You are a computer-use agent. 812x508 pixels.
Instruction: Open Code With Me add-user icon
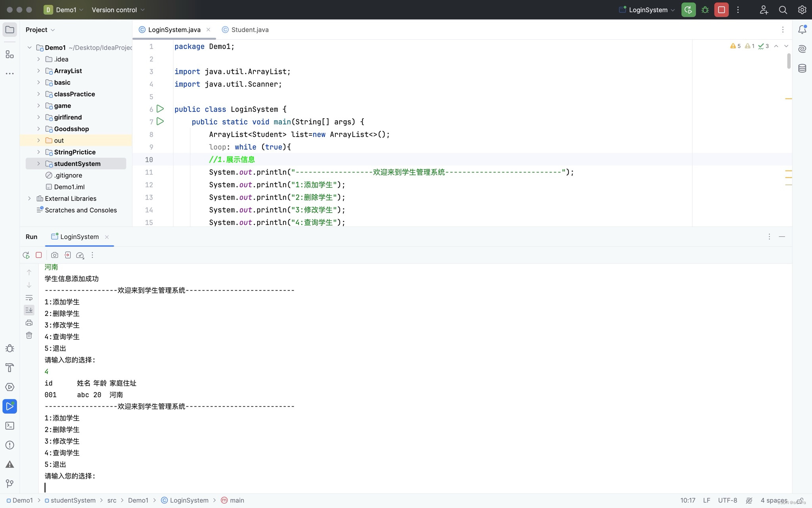point(764,10)
